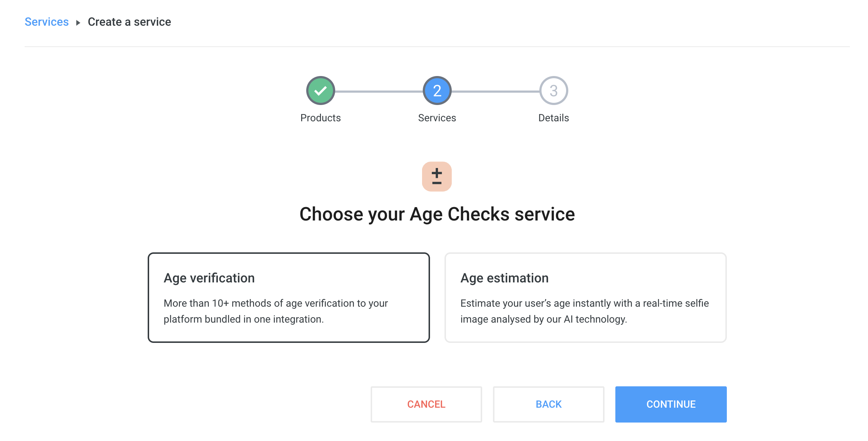Click the blue step 2 circle
This screenshot has width=868, height=441.
[x=437, y=91]
